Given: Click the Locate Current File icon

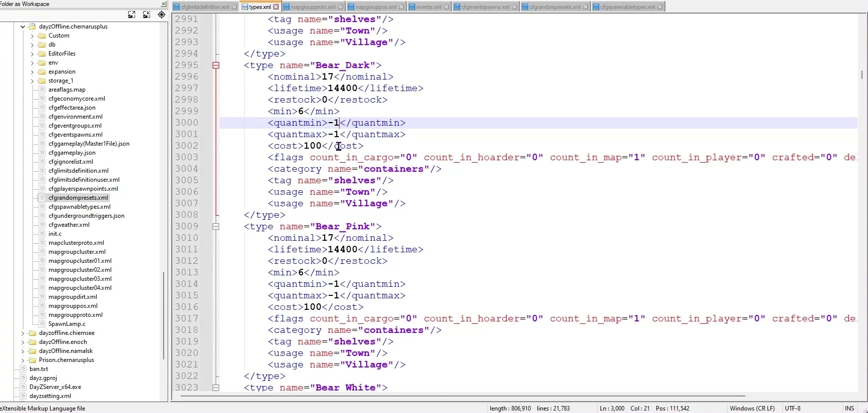Looking at the screenshot, I should click(161, 15).
